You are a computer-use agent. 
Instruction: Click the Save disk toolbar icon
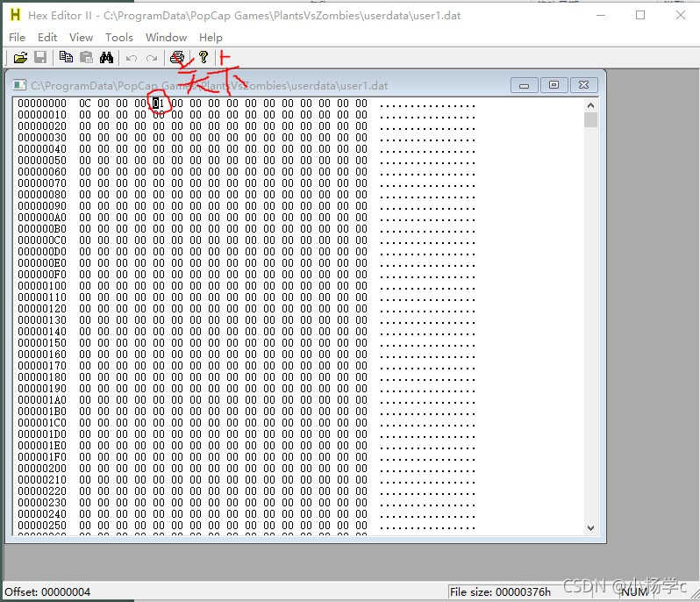[x=40, y=57]
